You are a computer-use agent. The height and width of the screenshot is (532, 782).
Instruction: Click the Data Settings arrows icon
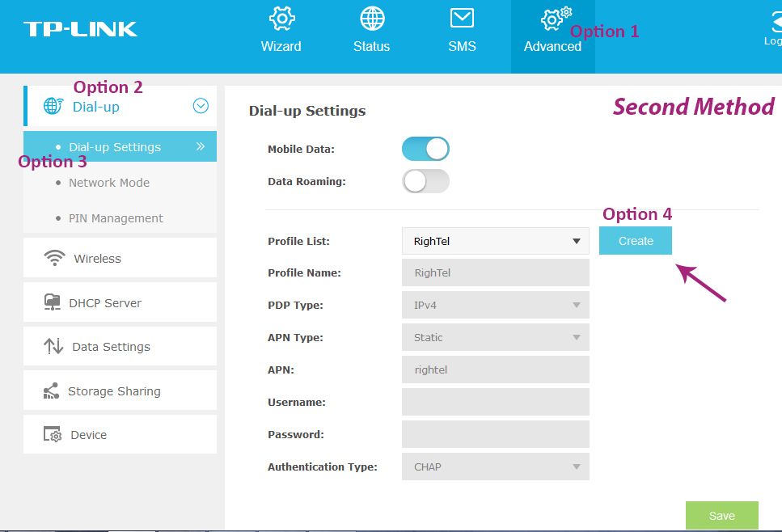53,346
